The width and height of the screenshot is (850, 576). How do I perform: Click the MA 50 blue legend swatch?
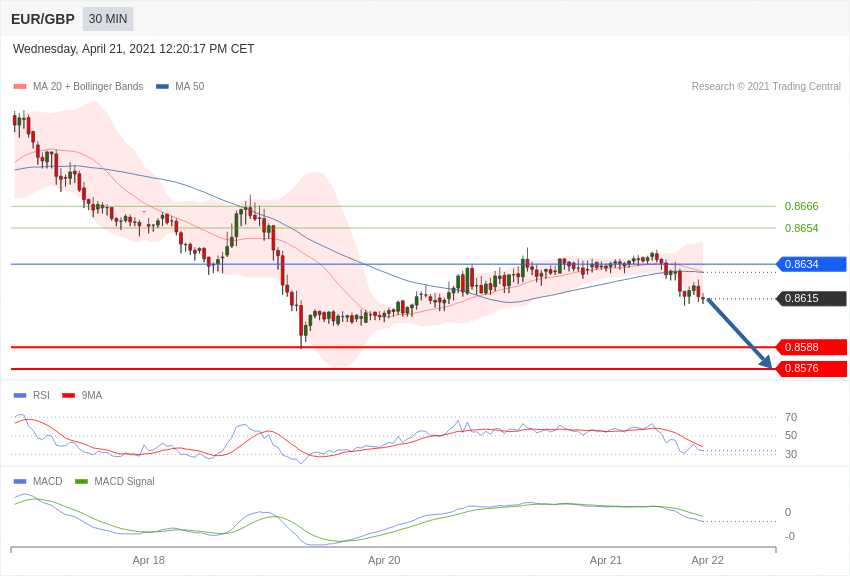coord(162,87)
